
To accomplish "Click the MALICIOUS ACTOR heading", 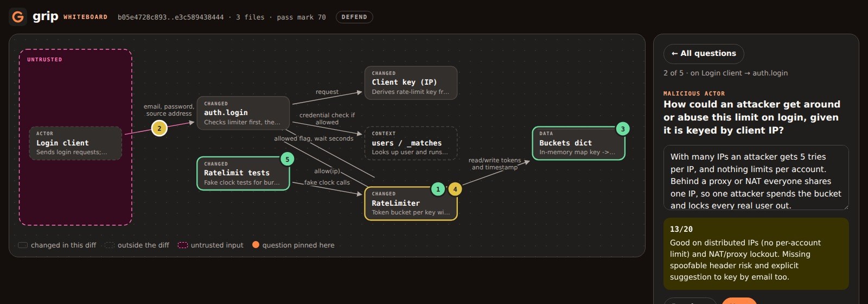I will (694, 94).
